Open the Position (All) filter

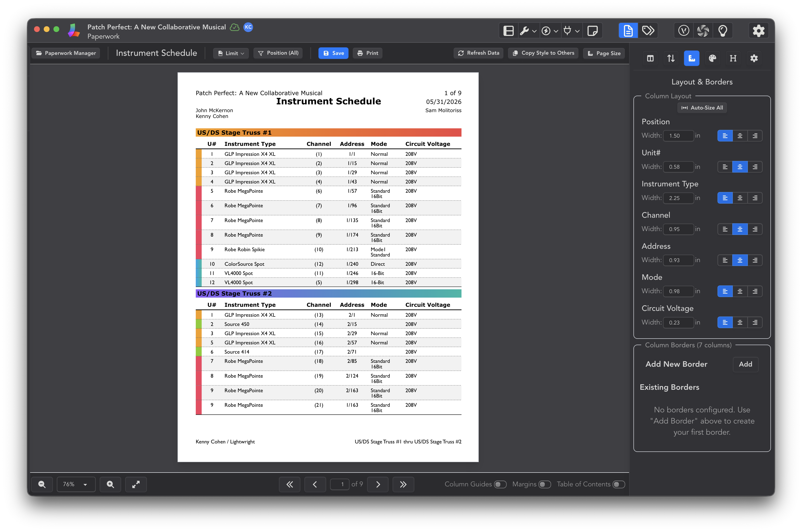tap(278, 53)
